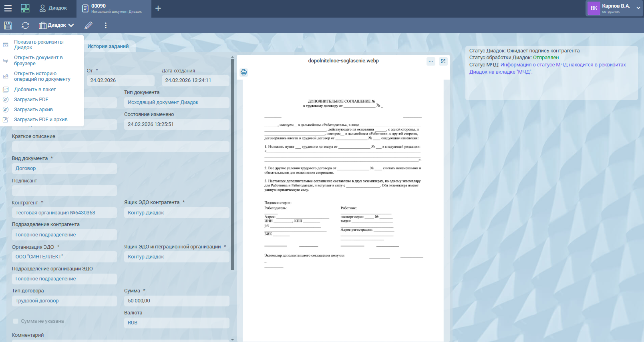This screenshot has height=342, width=644.
Task: Open the vertical three-dot toolbar menu
Action: click(x=106, y=26)
